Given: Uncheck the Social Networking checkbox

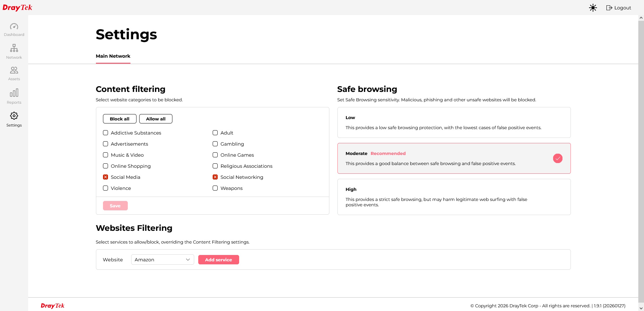Looking at the screenshot, I should [x=215, y=177].
